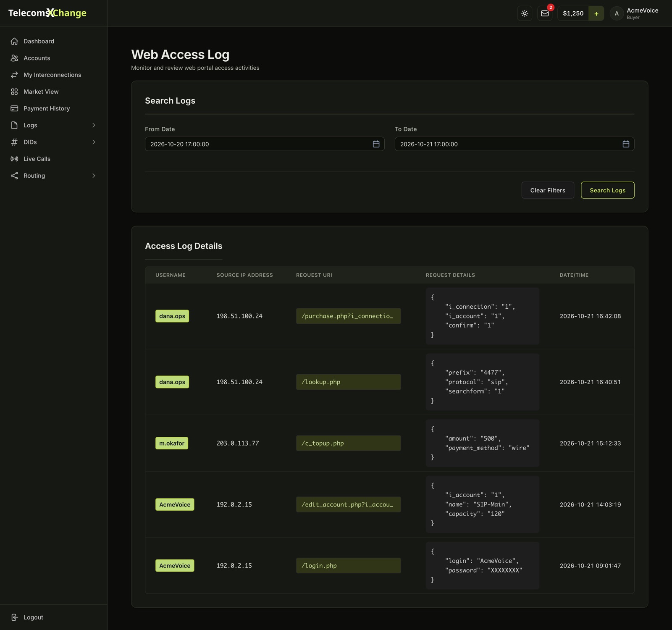672x630 pixels.
Task: Open the AcmeVoice avatar circle
Action: click(617, 13)
